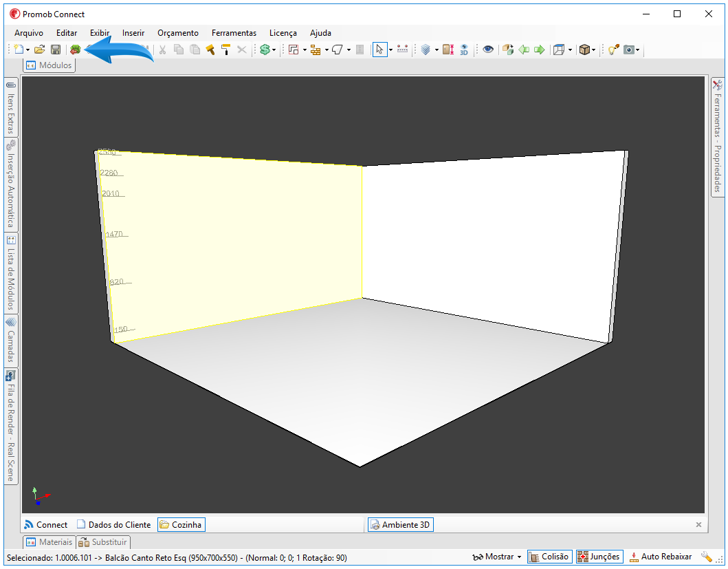Select the Ambiente 3D tab
728x569 pixels.
pyautogui.click(x=401, y=525)
